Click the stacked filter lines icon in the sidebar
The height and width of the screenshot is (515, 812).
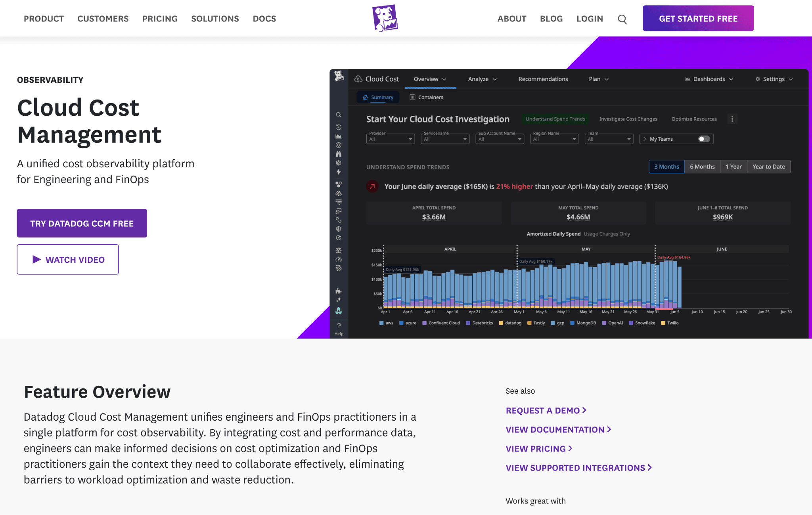[339, 202]
